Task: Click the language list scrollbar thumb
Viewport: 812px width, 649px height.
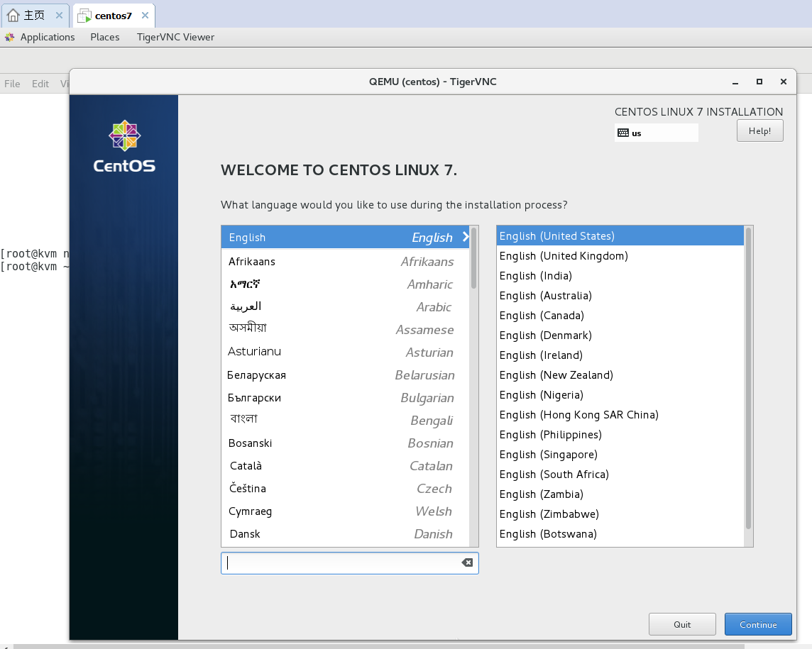Action: click(474, 258)
